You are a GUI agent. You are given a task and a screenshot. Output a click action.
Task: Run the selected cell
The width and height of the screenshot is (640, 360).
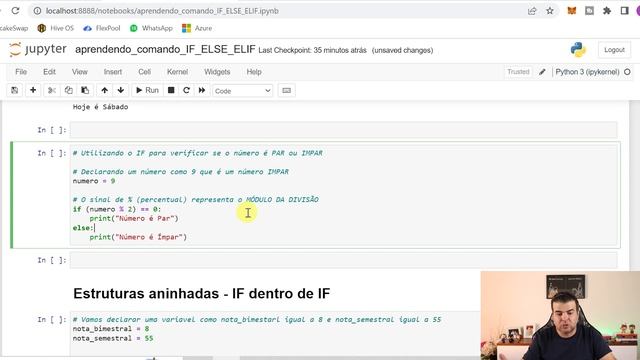[147, 90]
